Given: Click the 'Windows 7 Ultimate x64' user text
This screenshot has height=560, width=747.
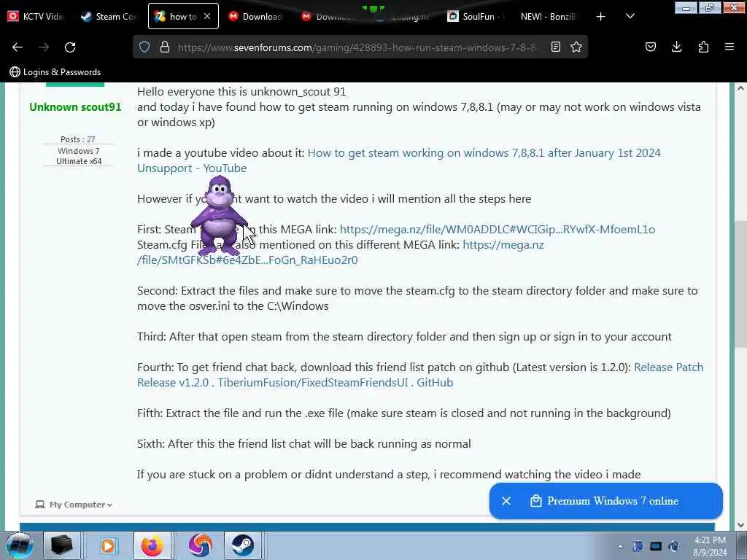Looking at the screenshot, I should [x=79, y=156].
